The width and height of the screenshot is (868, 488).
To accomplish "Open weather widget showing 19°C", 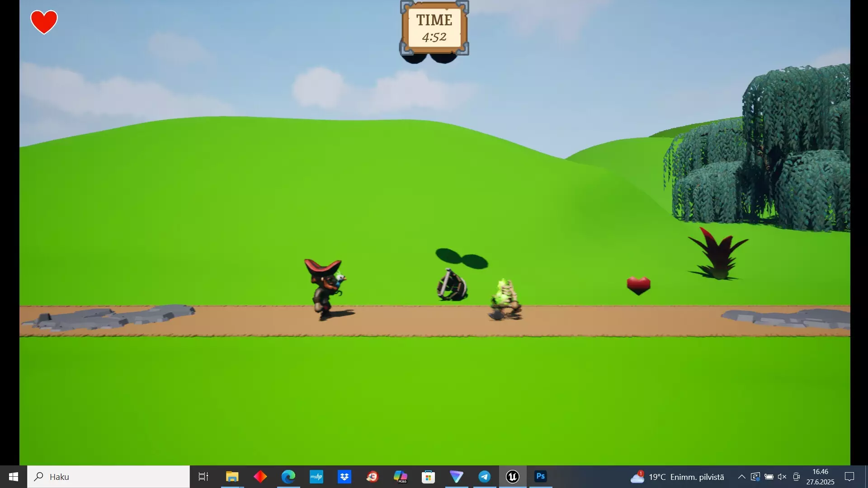I will click(x=677, y=477).
